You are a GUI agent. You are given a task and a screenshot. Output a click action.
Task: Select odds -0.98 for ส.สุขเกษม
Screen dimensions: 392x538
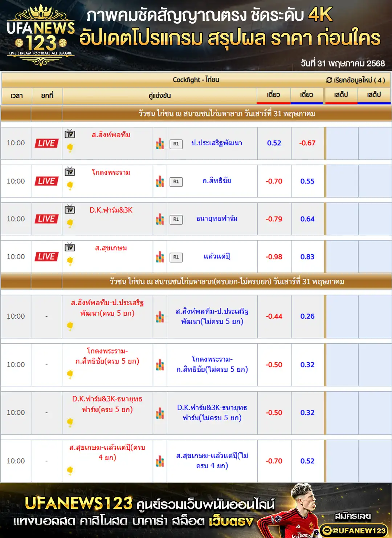(x=274, y=257)
